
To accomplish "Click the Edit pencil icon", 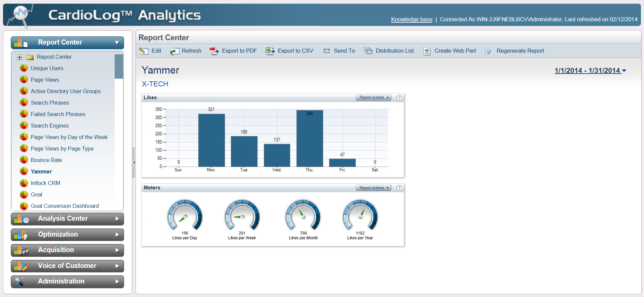I will click(144, 51).
